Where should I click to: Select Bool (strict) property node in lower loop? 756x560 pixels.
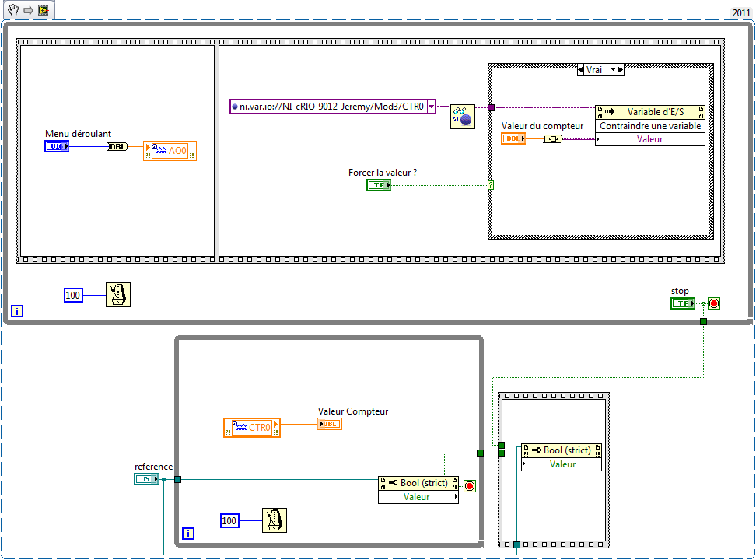(418, 483)
